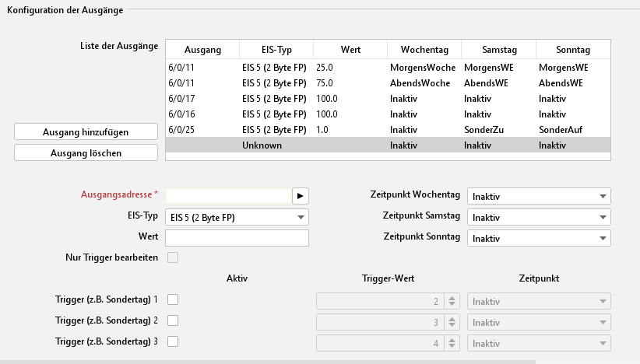640x364 pixels.
Task: Select the row with MorgensWoche value 25.0
Action: click(x=388, y=68)
